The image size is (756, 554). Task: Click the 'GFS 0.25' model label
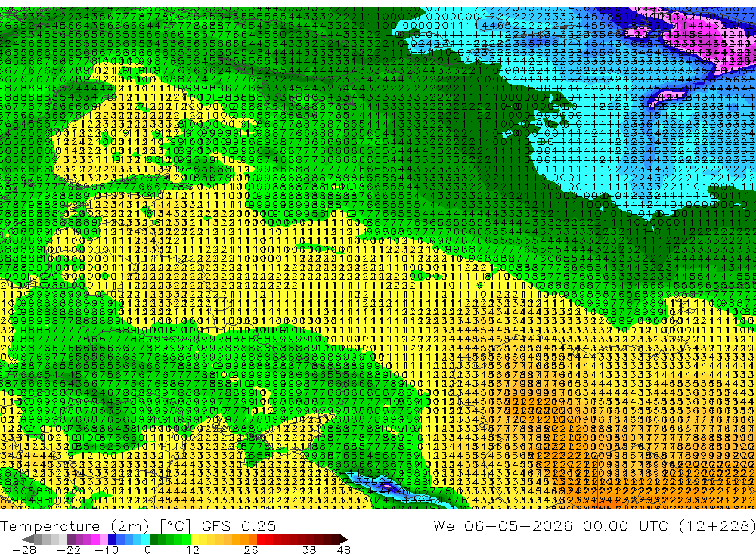239,525
